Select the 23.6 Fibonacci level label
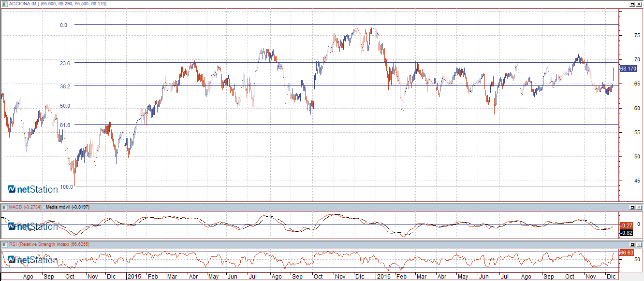The height and width of the screenshot is (281, 644). [65, 63]
